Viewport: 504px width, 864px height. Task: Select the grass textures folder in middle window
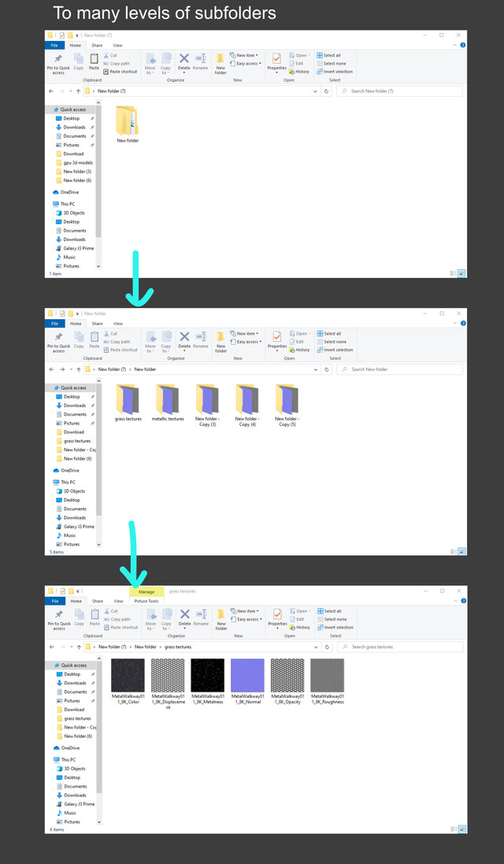(128, 402)
